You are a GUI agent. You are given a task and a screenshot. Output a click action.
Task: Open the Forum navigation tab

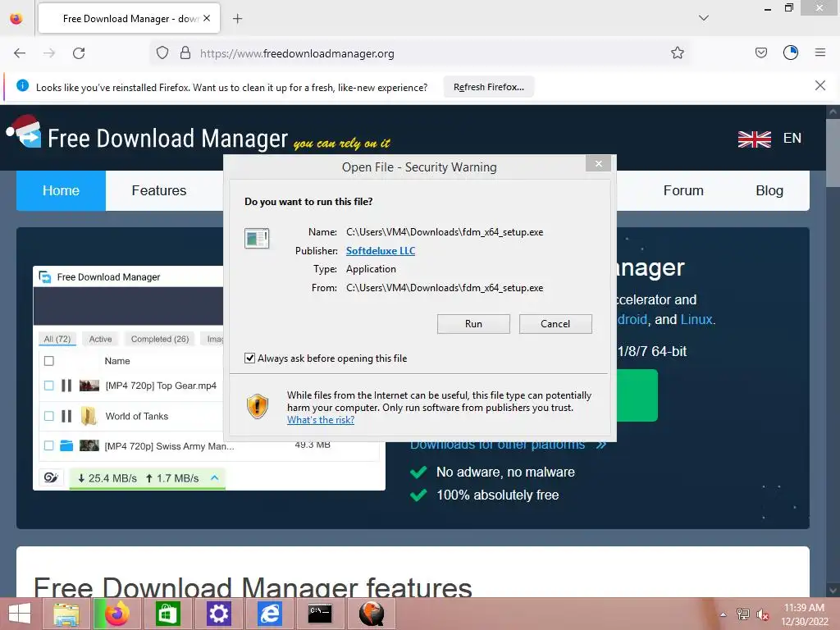click(683, 190)
